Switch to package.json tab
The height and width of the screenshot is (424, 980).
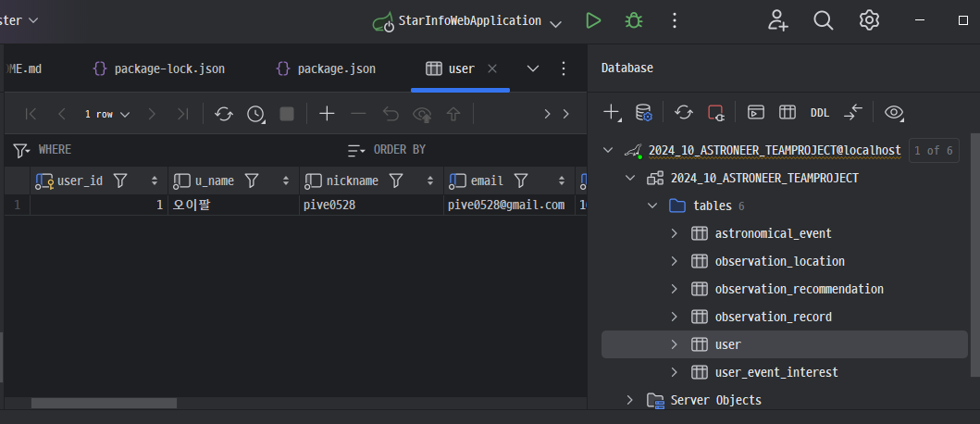(x=327, y=69)
